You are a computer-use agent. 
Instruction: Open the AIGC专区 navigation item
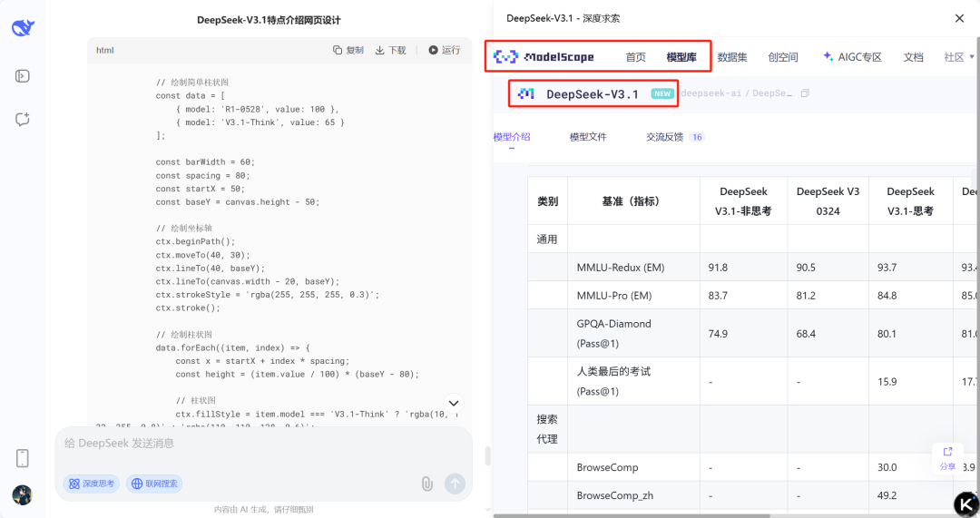[x=852, y=57]
